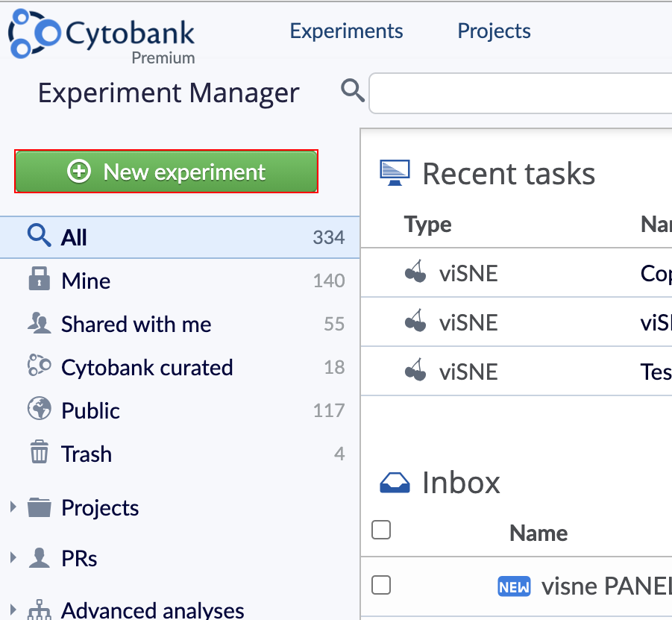Expand the Advanced analyses node

[13, 610]
